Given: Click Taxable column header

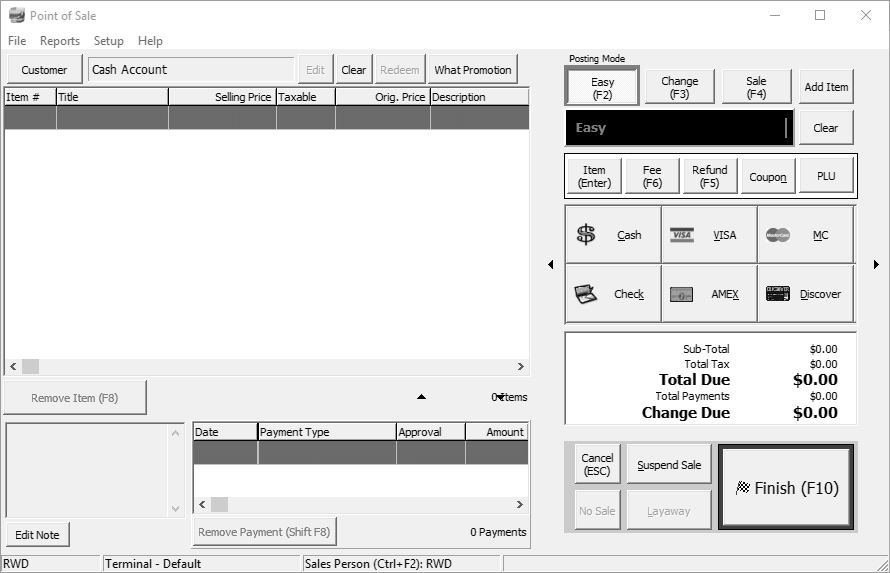Looking at the screenshot, I should 305,97.
